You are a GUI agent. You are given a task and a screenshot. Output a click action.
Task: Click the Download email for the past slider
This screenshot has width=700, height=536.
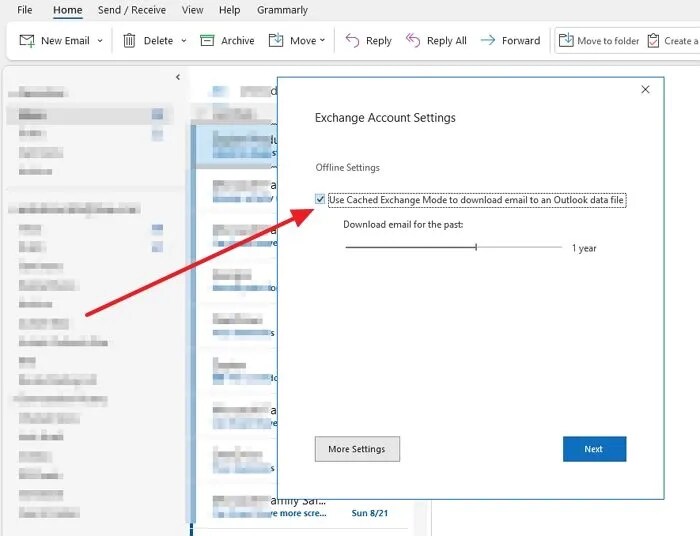[x=454, y=247]
